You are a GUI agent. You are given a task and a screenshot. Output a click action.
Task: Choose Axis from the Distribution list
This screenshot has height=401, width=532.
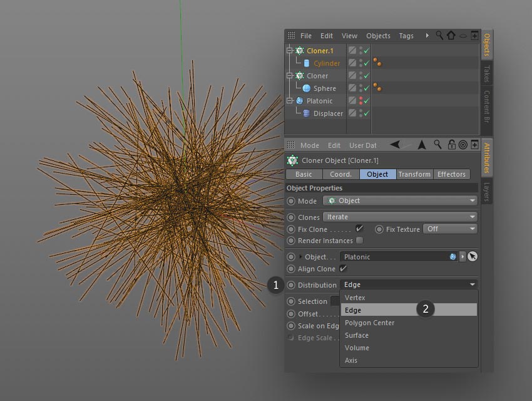[409, 360]
